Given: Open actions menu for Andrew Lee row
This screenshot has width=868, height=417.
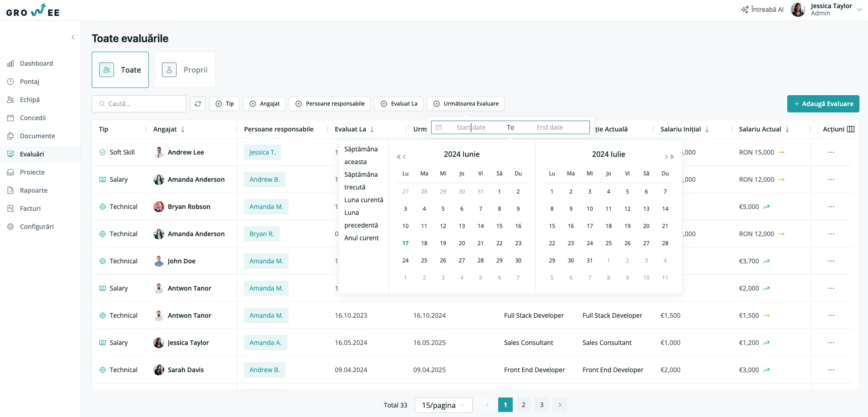Looking at the screenshot, I should click(831, 152).
